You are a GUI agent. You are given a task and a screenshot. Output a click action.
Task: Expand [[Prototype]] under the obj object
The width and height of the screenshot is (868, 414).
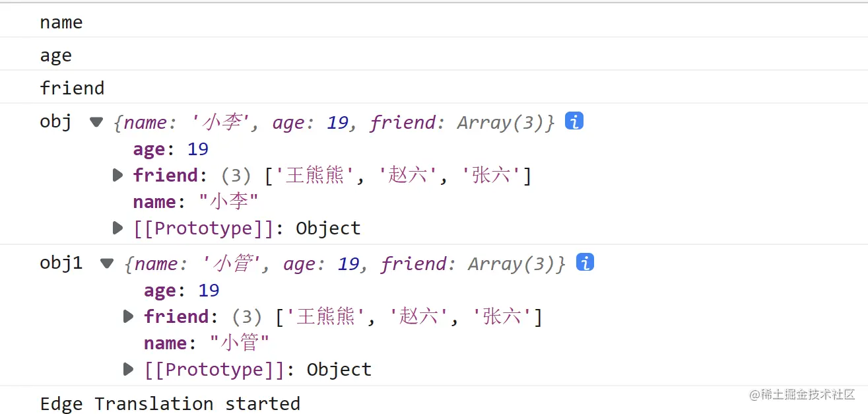(117, 228)
